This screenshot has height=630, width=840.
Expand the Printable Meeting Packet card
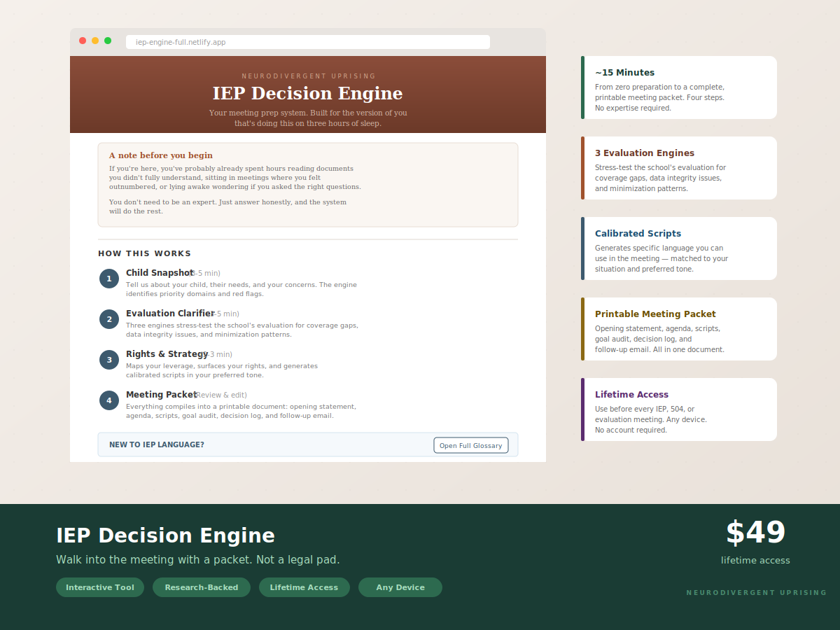click(678, 328)
